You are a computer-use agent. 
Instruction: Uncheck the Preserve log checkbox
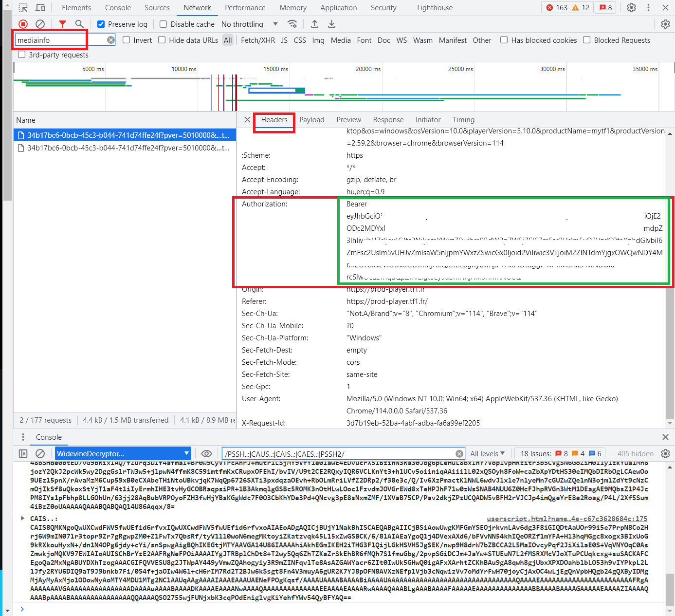tap(101, 24)
